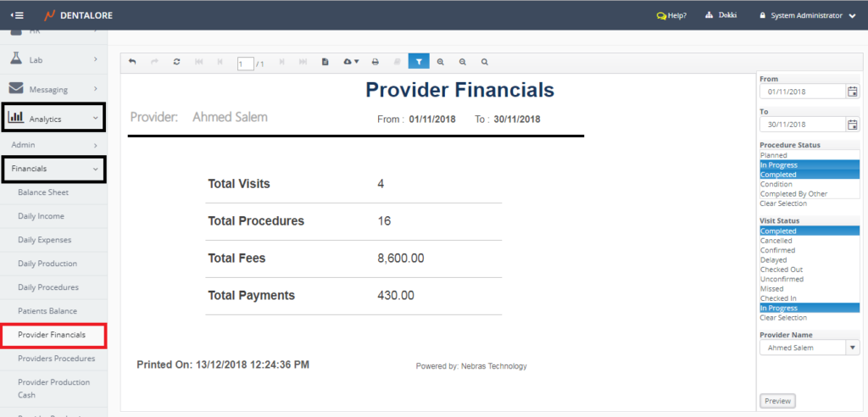
Task: Open the From date calendar picker
Action: [x=853, y=92]
